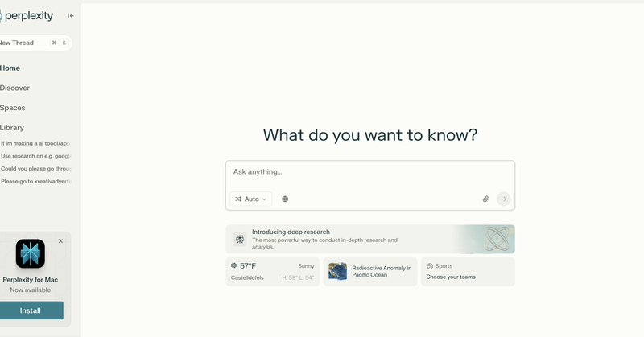644x337 pixels.
Task: Open thread 'Use research on e.g. google'
Action: pyautogui.click(x=35, y=156)
